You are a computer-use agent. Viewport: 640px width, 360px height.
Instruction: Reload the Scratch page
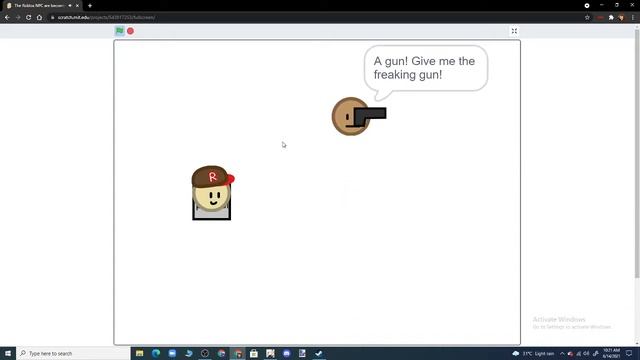pyautogui.click(x=29, y=18)
